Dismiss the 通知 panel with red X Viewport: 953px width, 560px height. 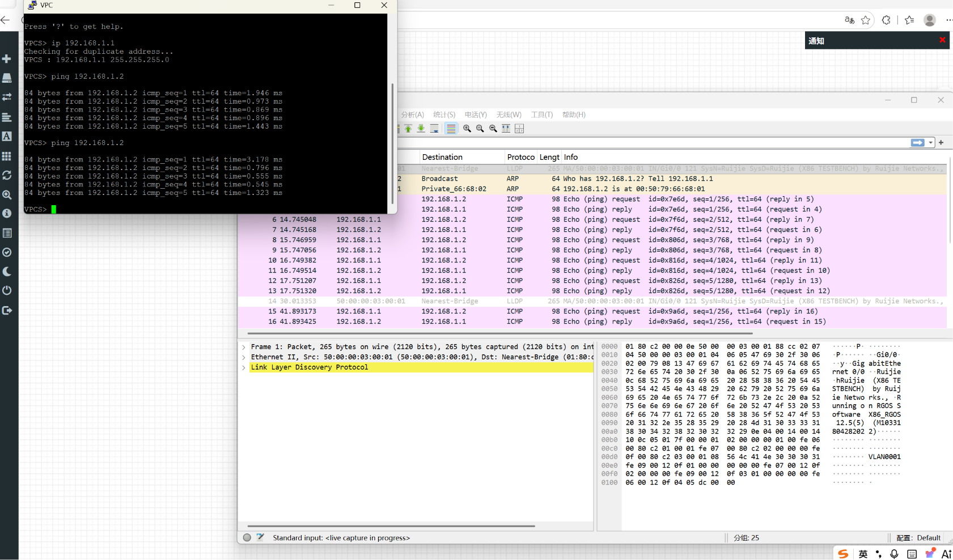coord(942,40)
